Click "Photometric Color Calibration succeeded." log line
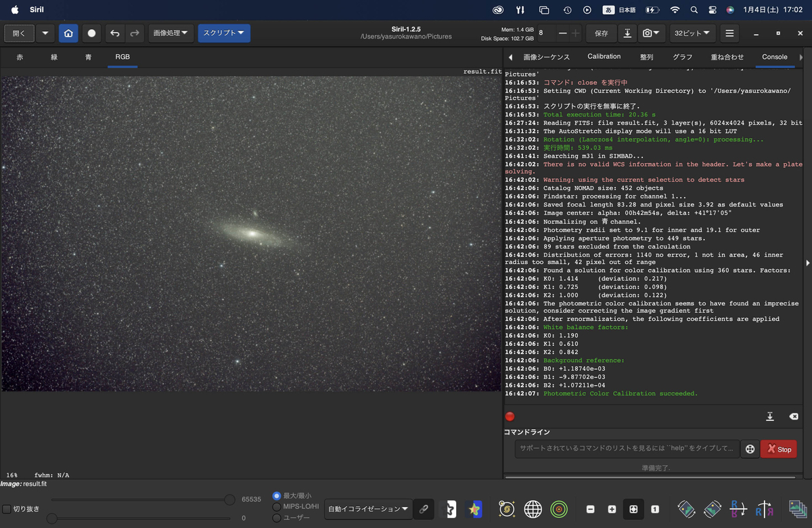The height and width of the screenshot is (528, 812). coord(621,393)
